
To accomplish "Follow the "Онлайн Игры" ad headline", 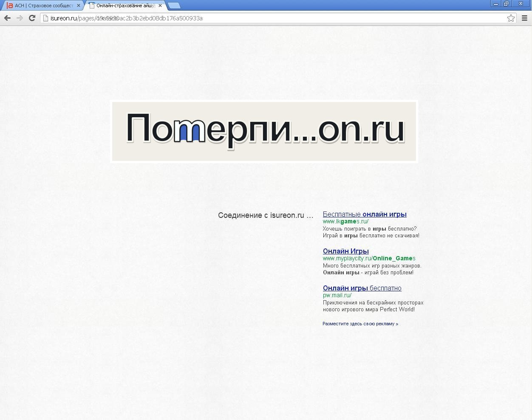I will click(x=345, y=251).
